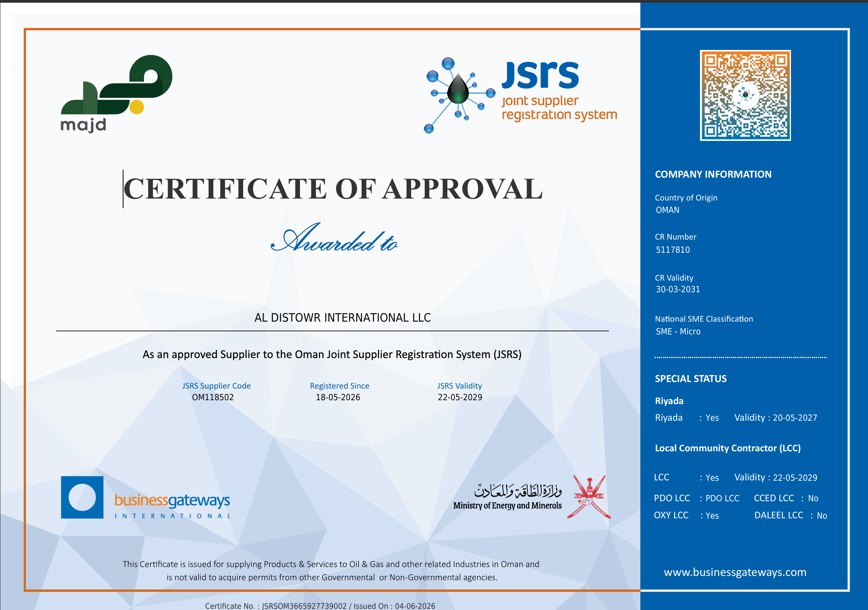This screenshot has width=868, height=610.
Task: Open the www.businessgateways.com link
Action: [x=735, y=572]
